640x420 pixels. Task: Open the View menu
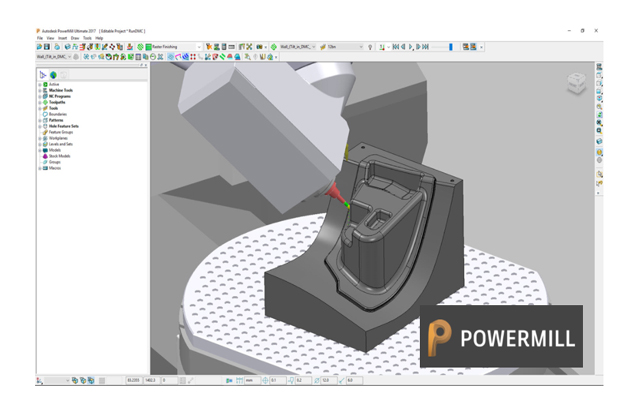click(50, 38)
